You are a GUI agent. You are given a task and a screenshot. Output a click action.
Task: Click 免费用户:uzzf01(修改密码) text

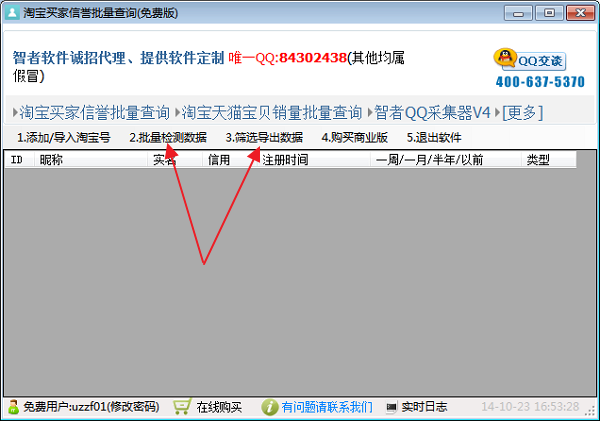[x=91, y=407]
